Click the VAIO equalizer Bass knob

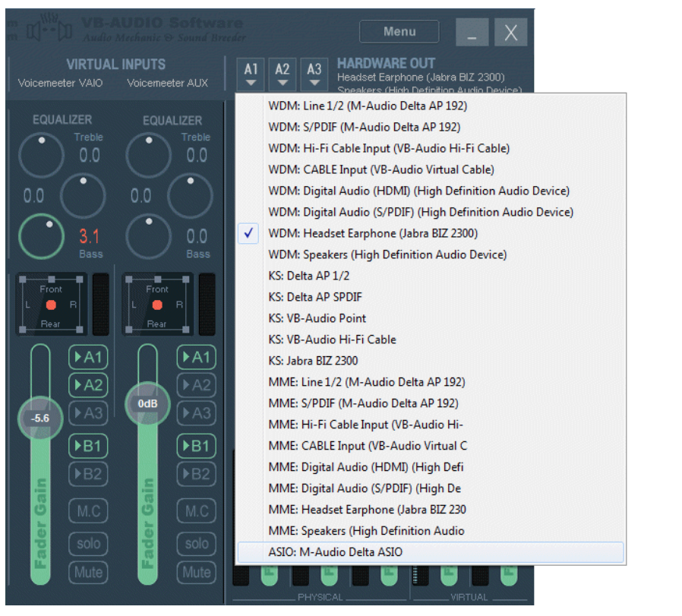(x=41, y=236)
